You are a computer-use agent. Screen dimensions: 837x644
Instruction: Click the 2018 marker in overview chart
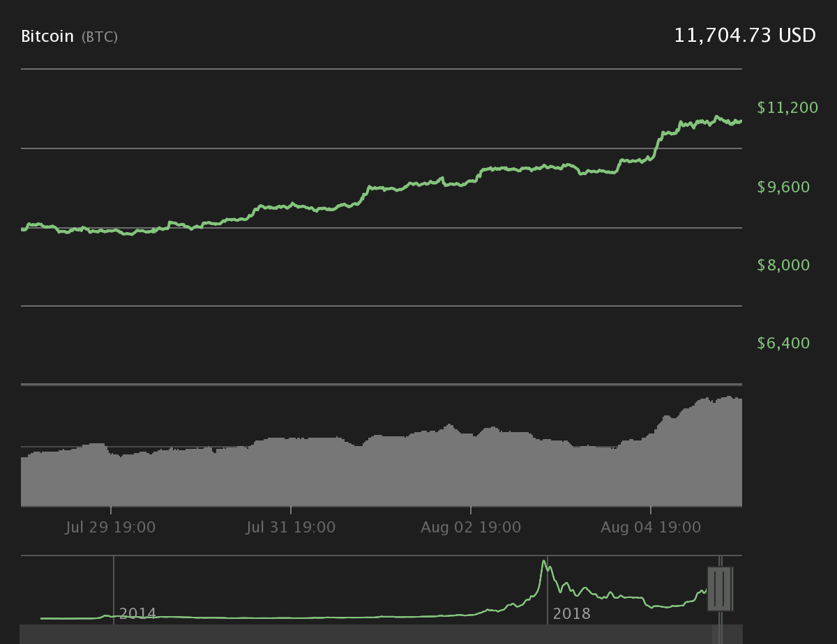571,614
